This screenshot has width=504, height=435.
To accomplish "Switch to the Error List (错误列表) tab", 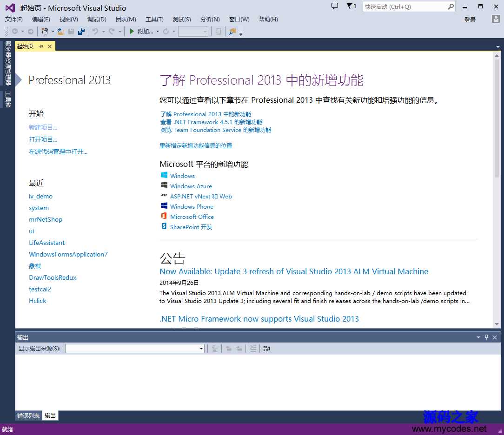I will coord(28,416).
